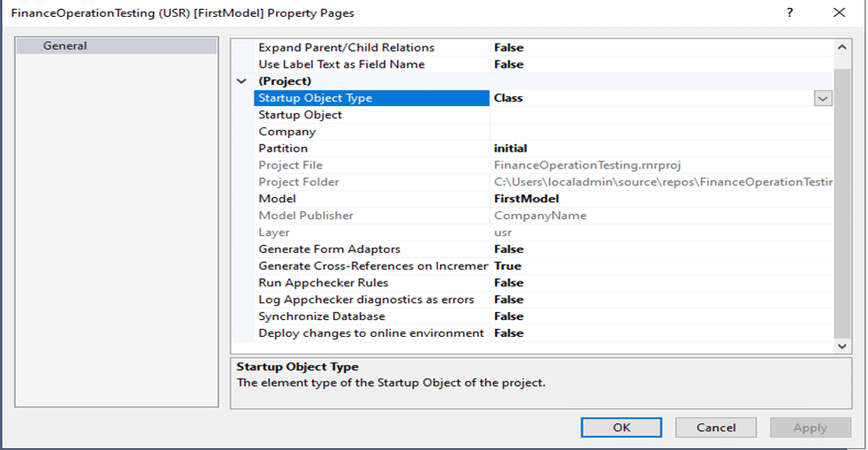Collapse the (Project) category chevron
This screenshot has width=868, height=450.
tap(242, 81)
